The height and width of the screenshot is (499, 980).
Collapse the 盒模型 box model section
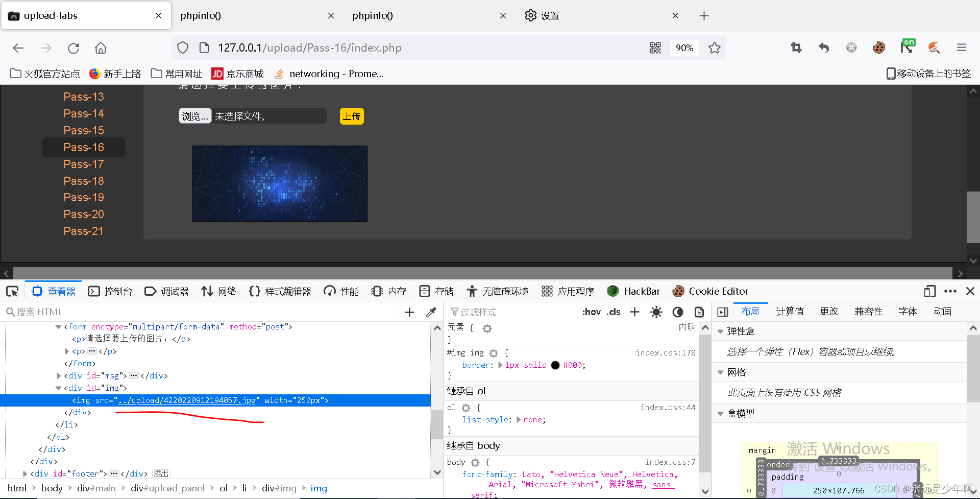(x=720, y=414)
